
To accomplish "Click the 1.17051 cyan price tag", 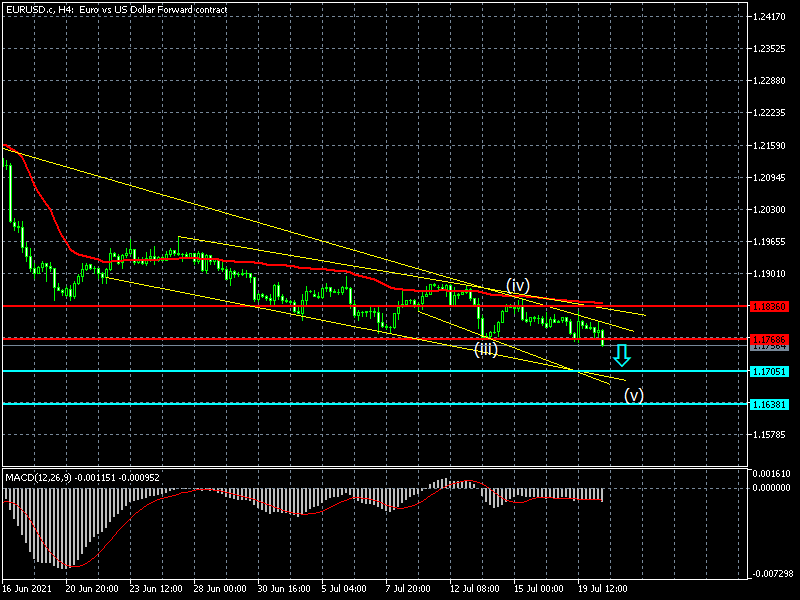I will tap(771, 371).
